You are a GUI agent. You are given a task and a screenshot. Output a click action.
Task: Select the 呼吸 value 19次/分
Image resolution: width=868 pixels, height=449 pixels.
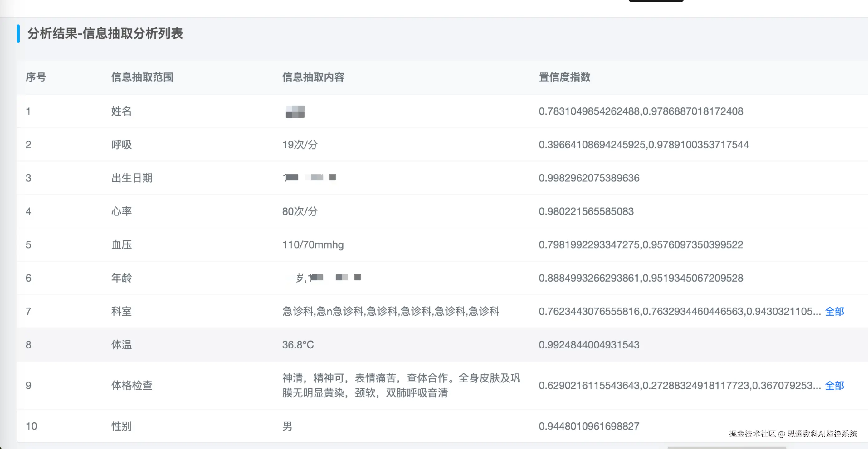click(x=300, y=145)
